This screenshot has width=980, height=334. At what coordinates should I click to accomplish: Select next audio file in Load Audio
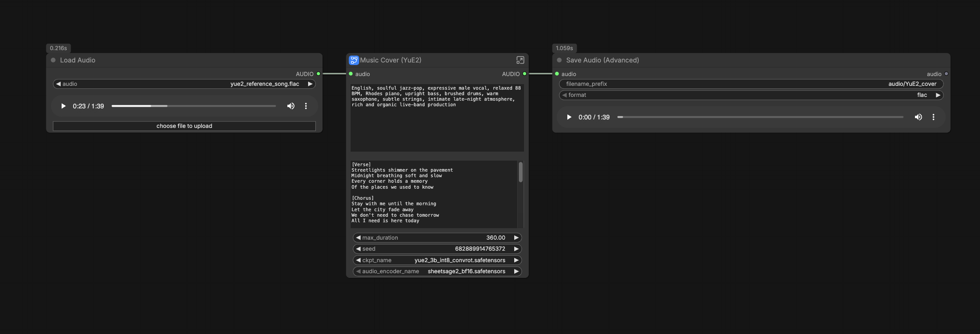[310, 84]
